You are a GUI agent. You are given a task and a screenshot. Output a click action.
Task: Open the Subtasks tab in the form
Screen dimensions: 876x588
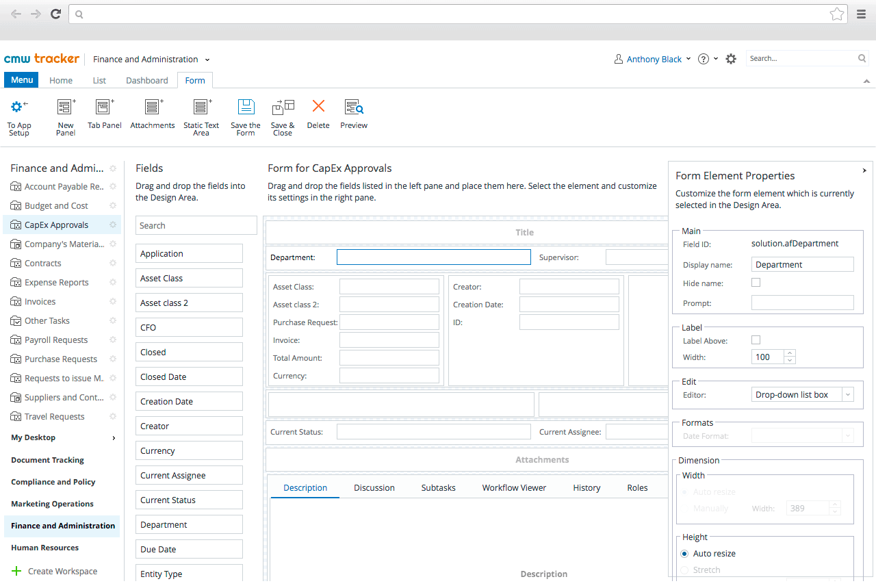click(x=439, y=487)
